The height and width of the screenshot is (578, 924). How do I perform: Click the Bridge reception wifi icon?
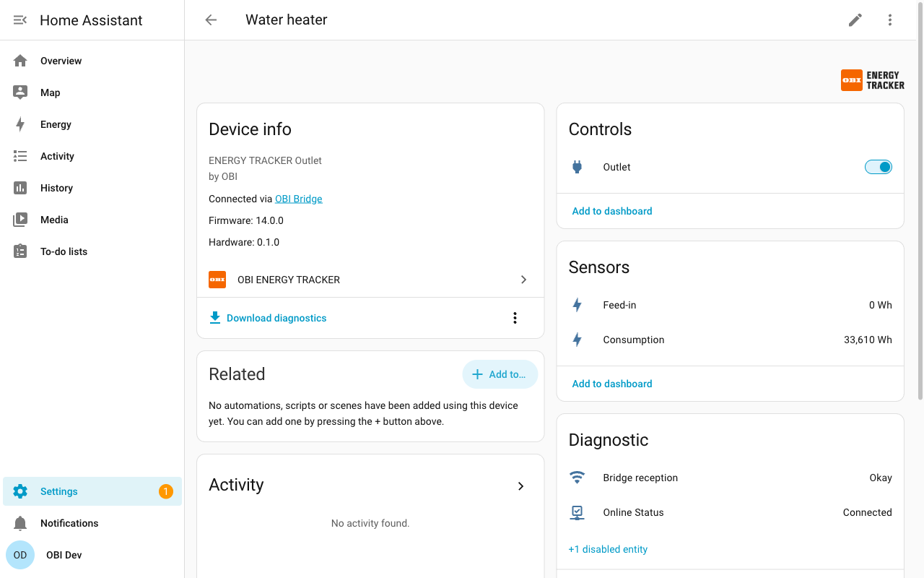(577, 478)
